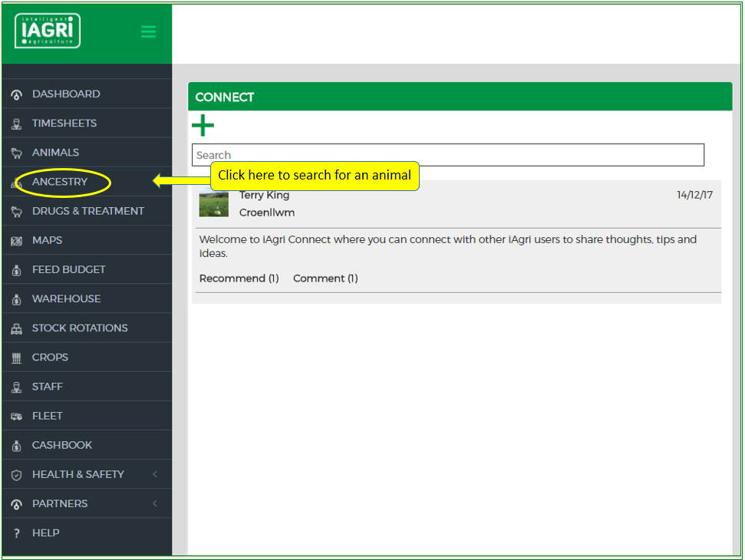Expand Health & Safety submenu chevron
This screenshot has width=745, height=560.
click(x=155, y=474)
